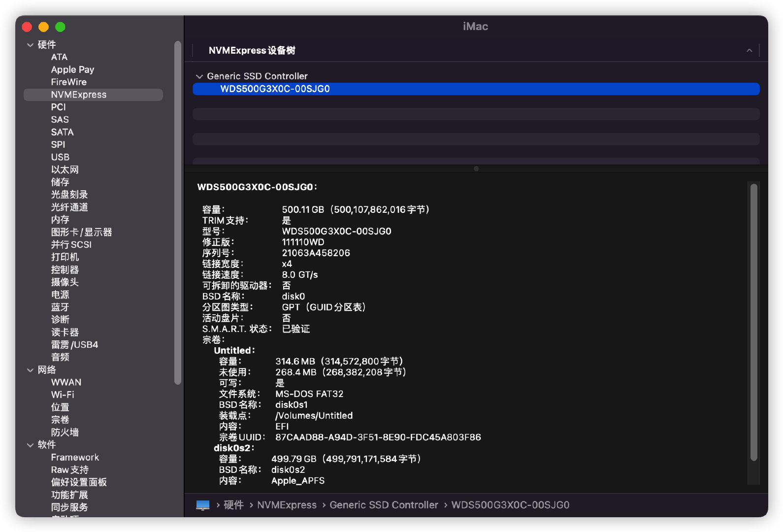Open Apple Pay in the sidebar
The image size is (783, 532).
[x=72, y=69]
